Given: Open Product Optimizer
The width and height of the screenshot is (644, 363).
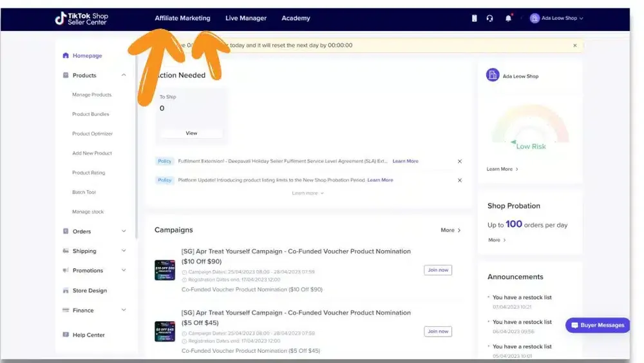Looking at the screenshot, I should pyautogui.click(x=92, y=133).
